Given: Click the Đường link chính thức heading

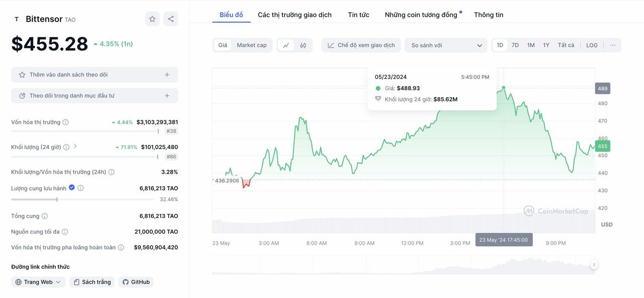Looking at the screenshot, I should click(x=40, y=267).
